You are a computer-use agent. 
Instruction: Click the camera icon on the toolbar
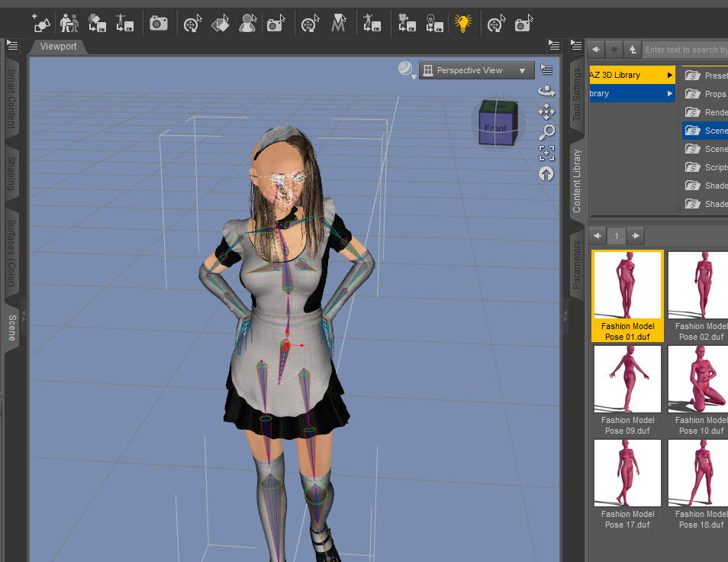tap(159, 23)
